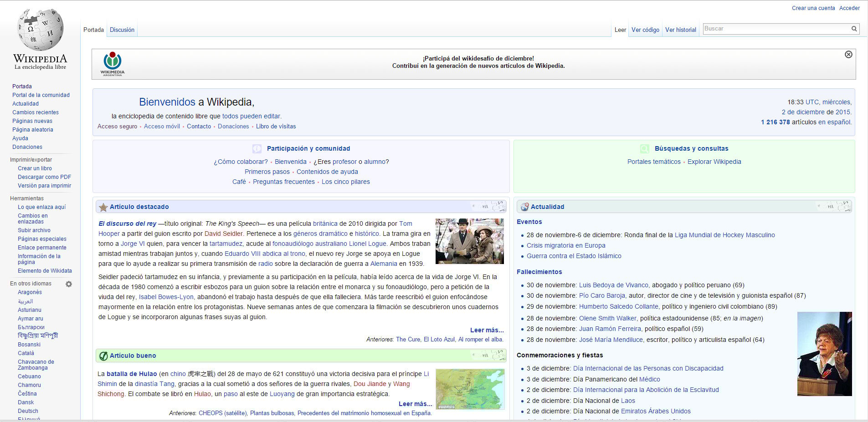Click the Wikimedia Argentina logo
Screen dimensions: 868x422
point(113,64)
